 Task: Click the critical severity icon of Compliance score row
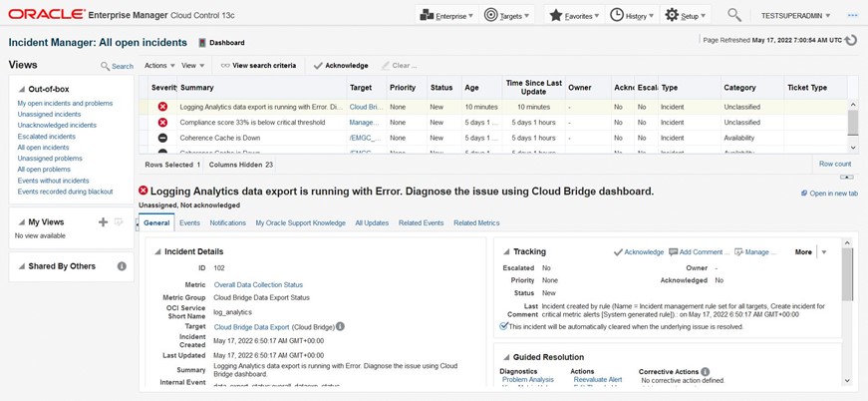tap(162, 123)
